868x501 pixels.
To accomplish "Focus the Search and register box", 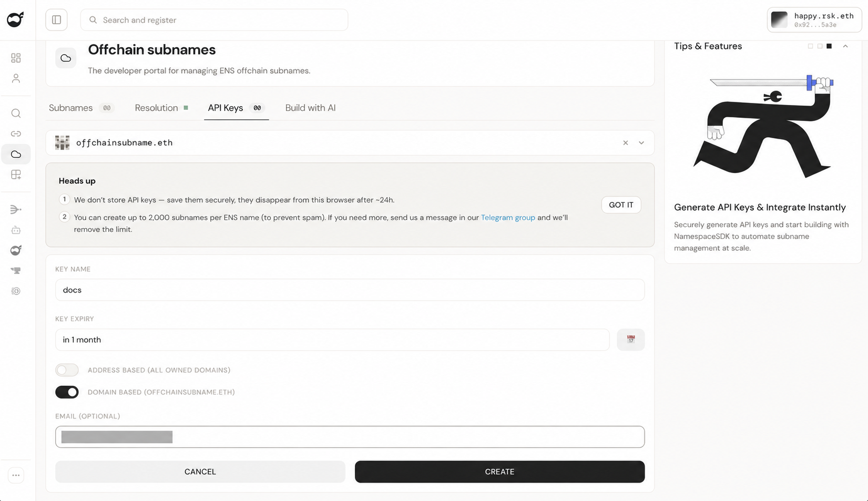I will pos(214,20).
